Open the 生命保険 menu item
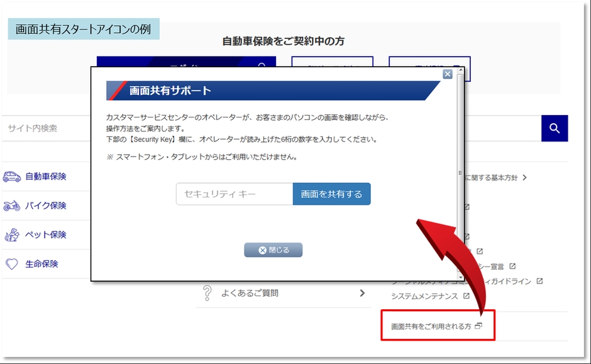Image resolution: width=591 pixels, height=364 pixels. (41, 264)
